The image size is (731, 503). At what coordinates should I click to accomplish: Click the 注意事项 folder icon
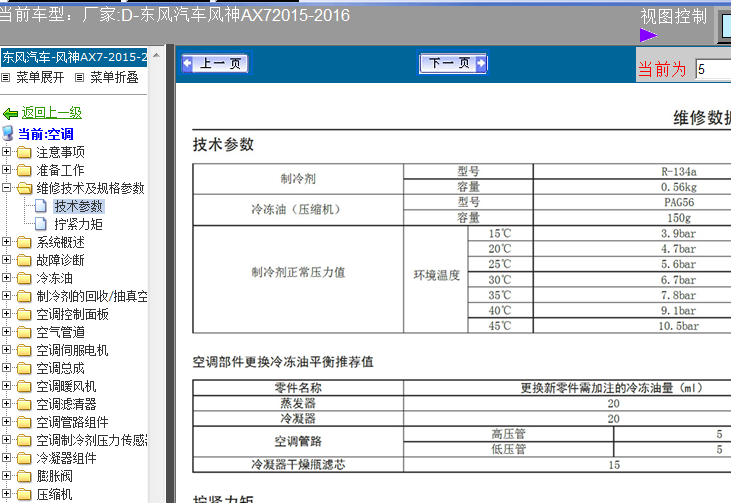coord(24,152)
